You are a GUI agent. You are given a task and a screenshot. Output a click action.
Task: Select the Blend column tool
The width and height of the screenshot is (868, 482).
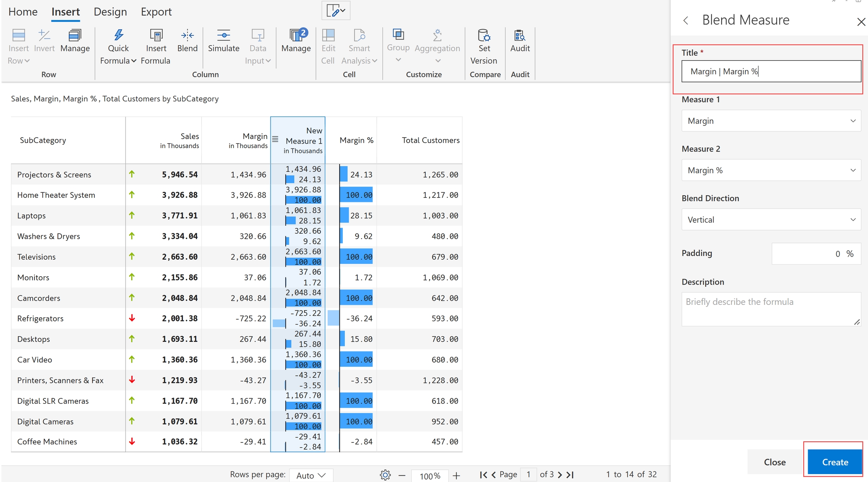[187, 35]
